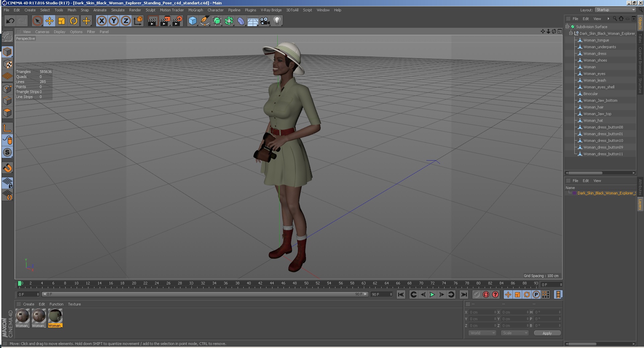Enable Polygons mode

click(x=7, y=113)
